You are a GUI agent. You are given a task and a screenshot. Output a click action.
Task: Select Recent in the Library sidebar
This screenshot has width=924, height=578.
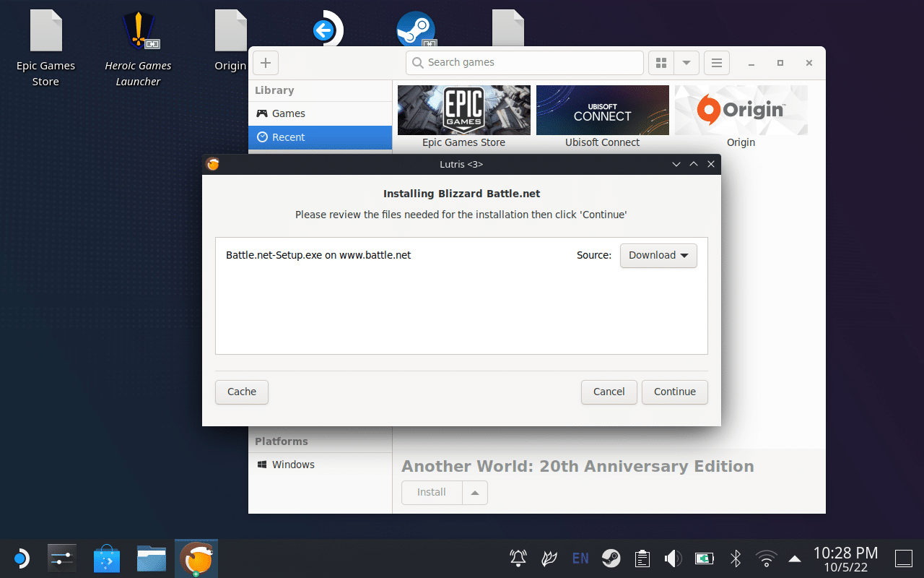point(320,137)
